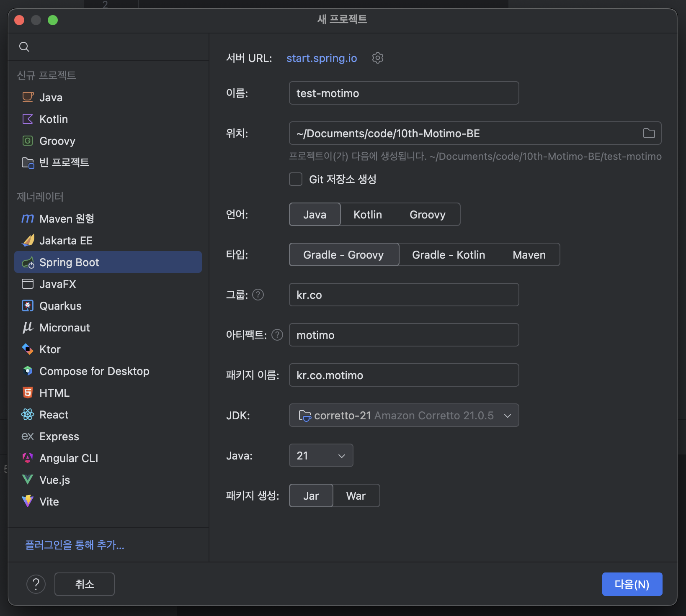Click the 아티팩트 field containing motimo

pyautogui.click(x=404, y=335)
